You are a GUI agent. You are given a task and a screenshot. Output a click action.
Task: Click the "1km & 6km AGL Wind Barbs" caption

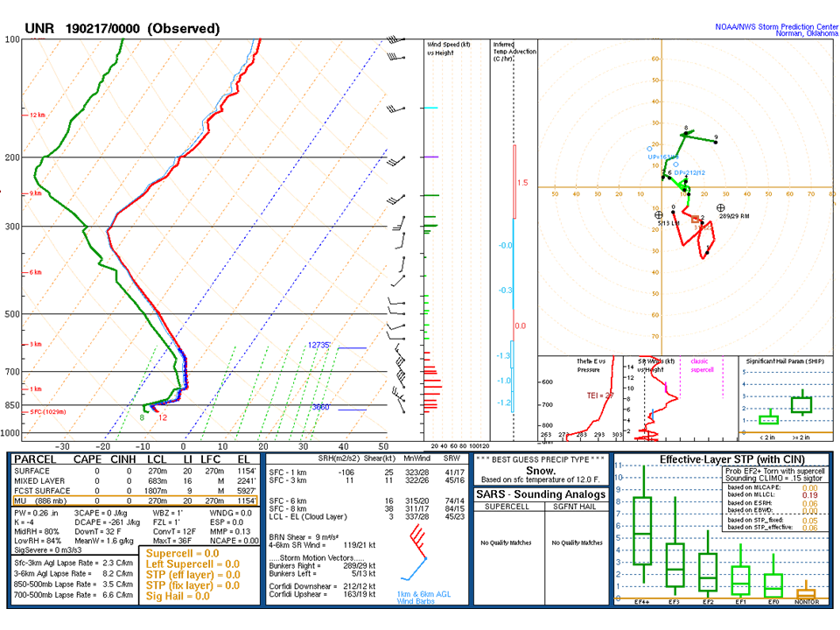[x=423, y=598]
